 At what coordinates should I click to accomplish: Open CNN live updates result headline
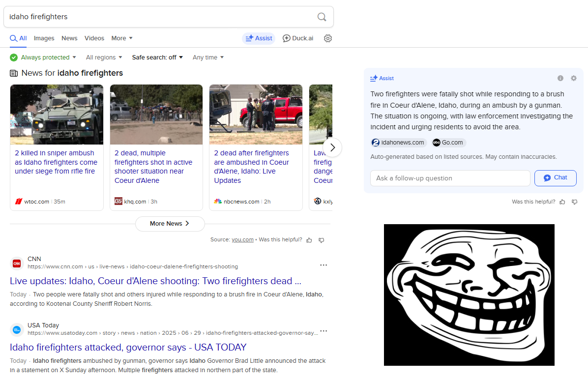click(x=155, y=281)
